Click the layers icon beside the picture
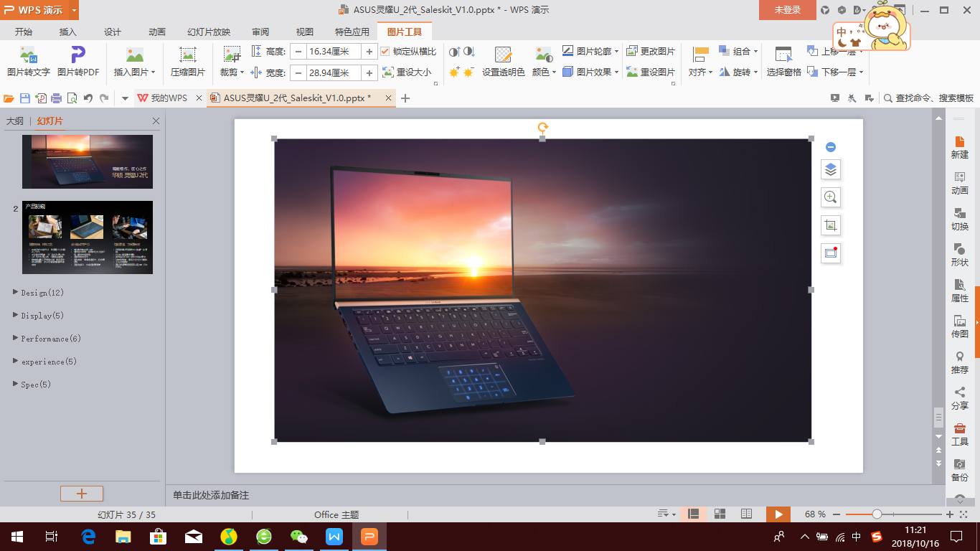 click(831, 169)
